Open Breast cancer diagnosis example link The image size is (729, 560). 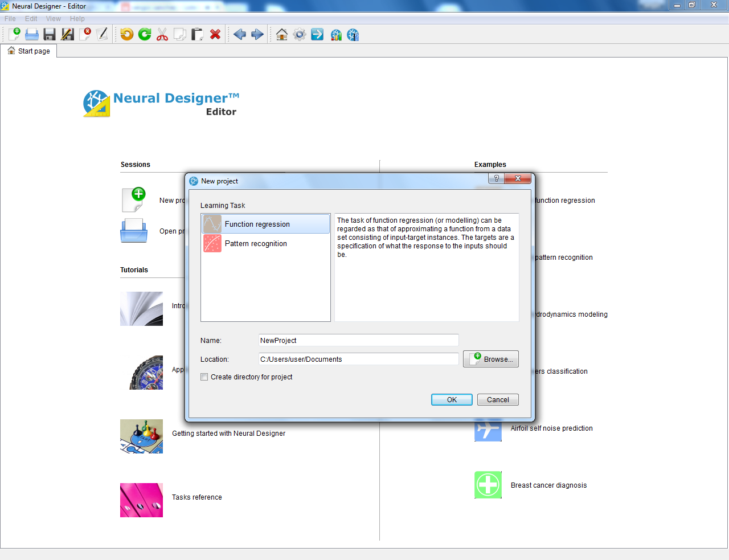tap(548, 485)
